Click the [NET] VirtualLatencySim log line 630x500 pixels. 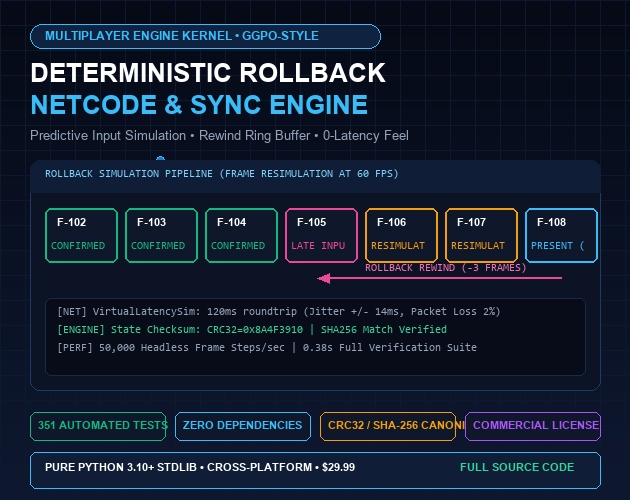point(278,311)
